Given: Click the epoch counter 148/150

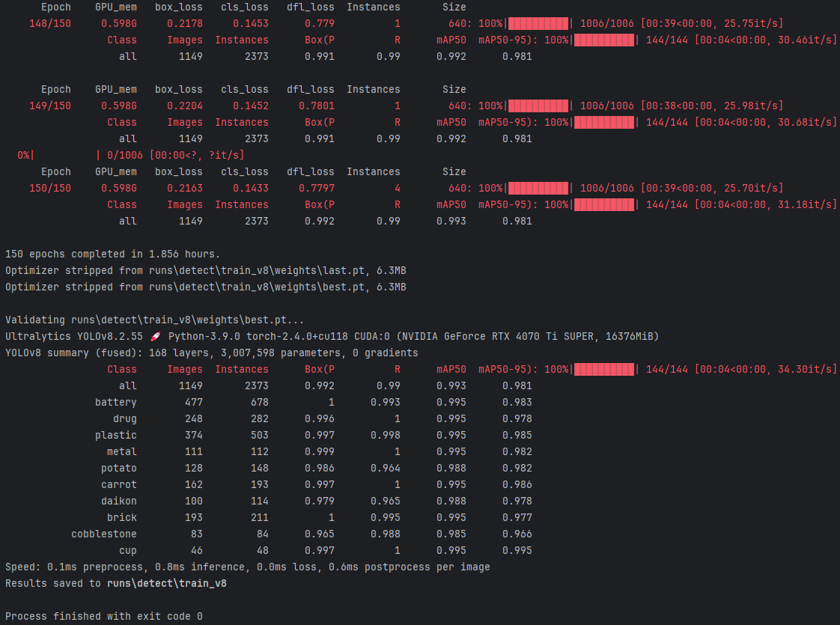Looking at the screenshot, I should pyautogui.click(x=50, y=23).
